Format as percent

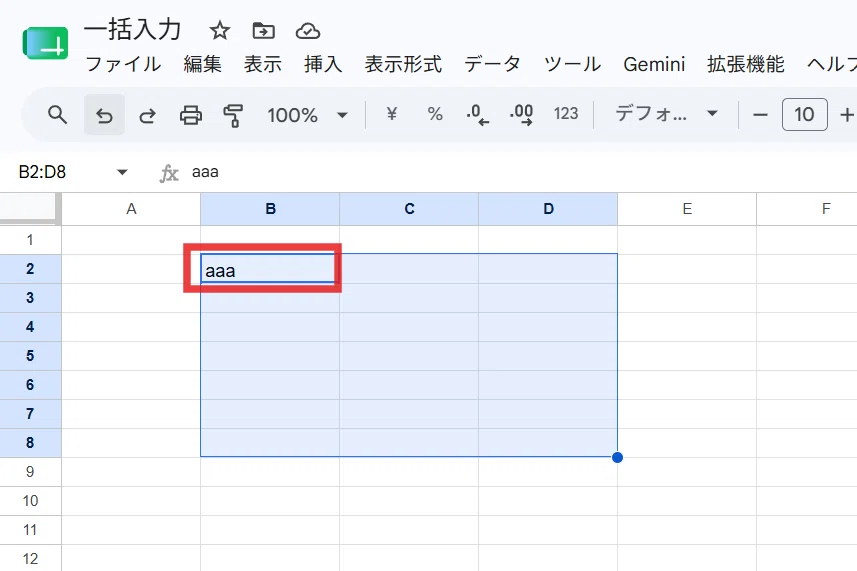click(x=435, y=114)
